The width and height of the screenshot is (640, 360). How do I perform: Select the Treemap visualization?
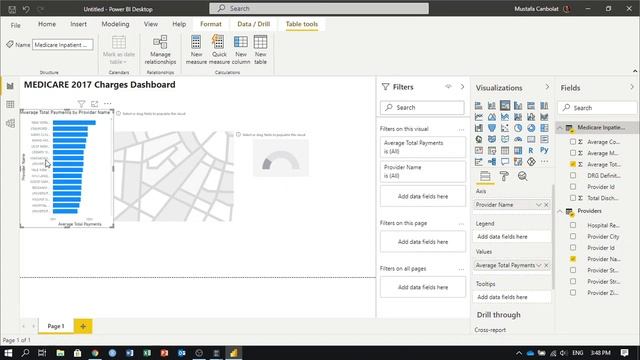pyautogui.click(x=544, y=128)
